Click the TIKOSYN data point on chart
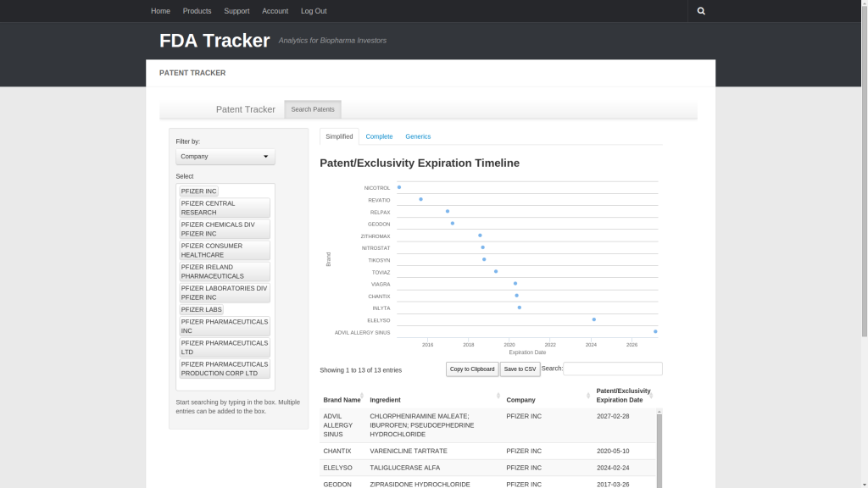Viewport: 868px width, 488px height. [x=484, y=259]
